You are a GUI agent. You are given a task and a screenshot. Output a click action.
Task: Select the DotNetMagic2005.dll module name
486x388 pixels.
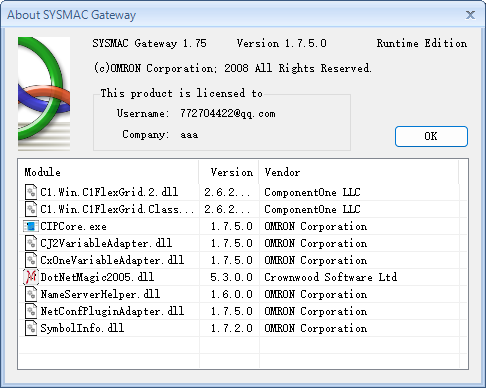point(97,277)
